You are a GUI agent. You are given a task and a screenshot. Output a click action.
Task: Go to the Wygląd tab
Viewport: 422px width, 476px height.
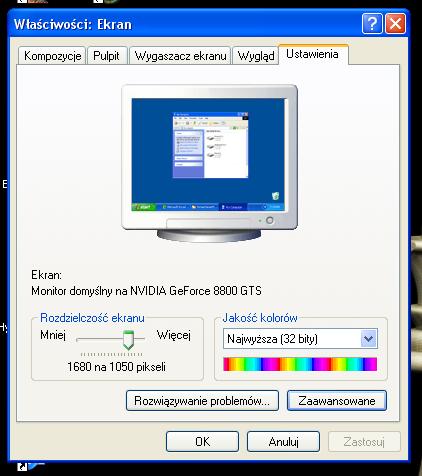pos(256,56)
